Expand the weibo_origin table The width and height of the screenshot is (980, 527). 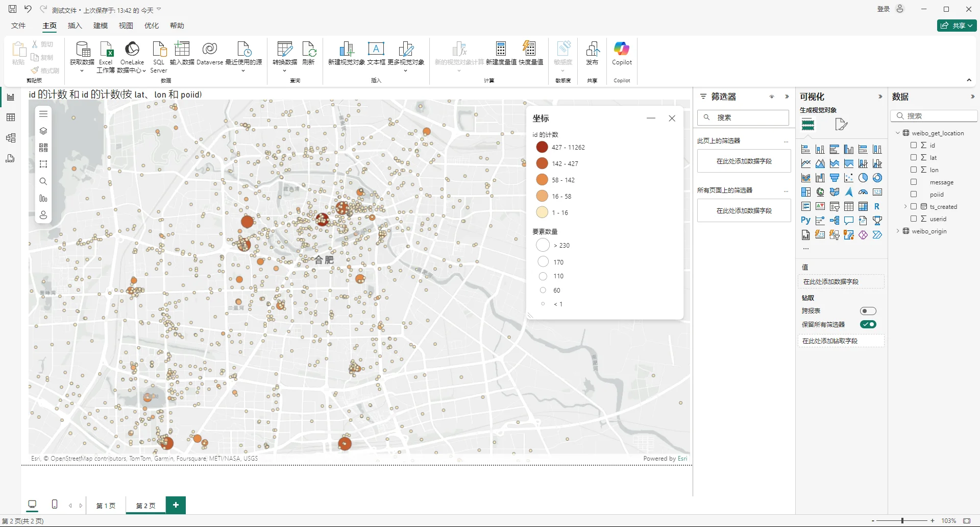tap(899, 231)
